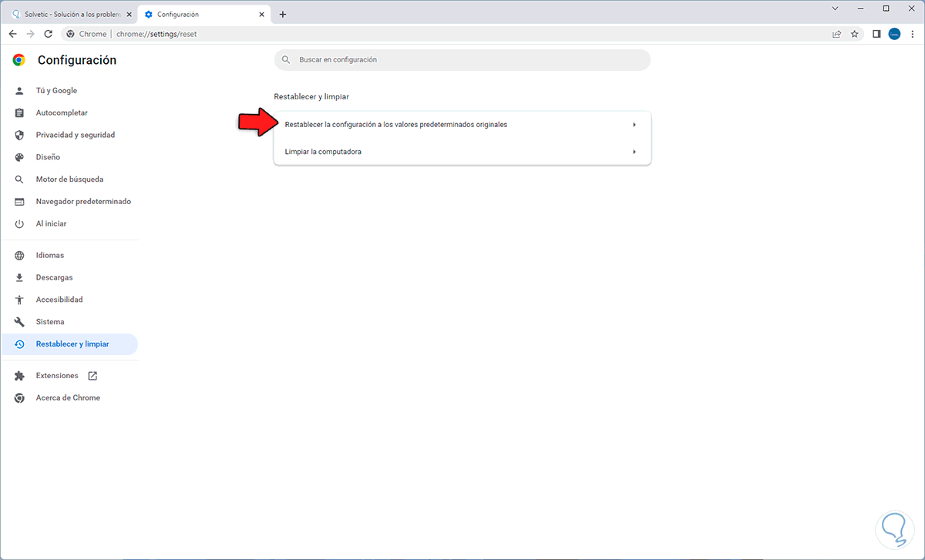The width and height of the screenshot is (925, 560).
Task: Select the Configuración tab
Action: [204, 14]
